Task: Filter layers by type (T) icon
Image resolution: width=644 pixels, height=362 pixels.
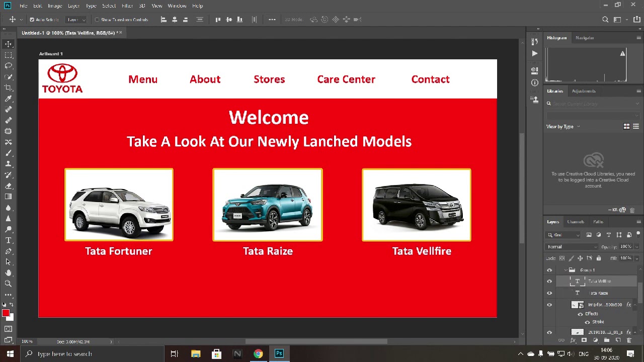Action: click(x=609, y=235)
